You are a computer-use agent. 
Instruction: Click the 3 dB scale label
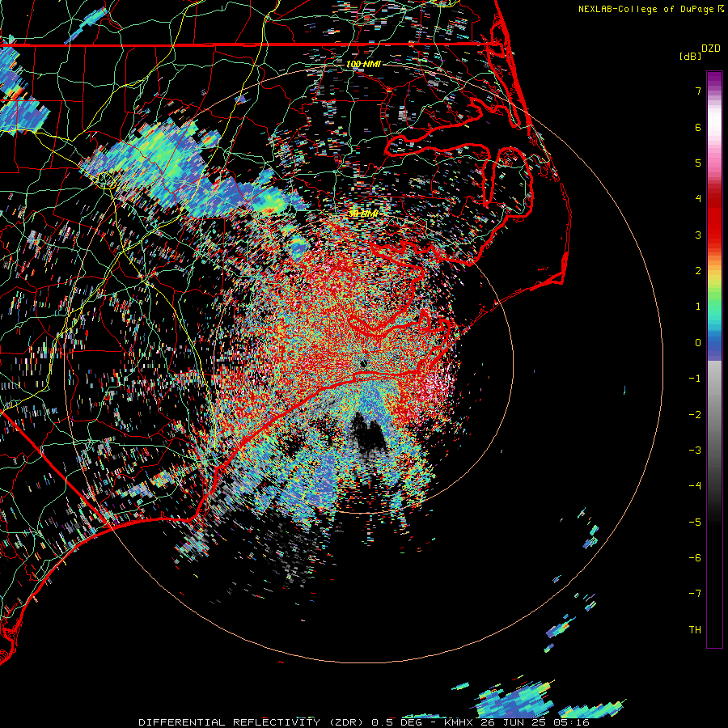point(698,235)
